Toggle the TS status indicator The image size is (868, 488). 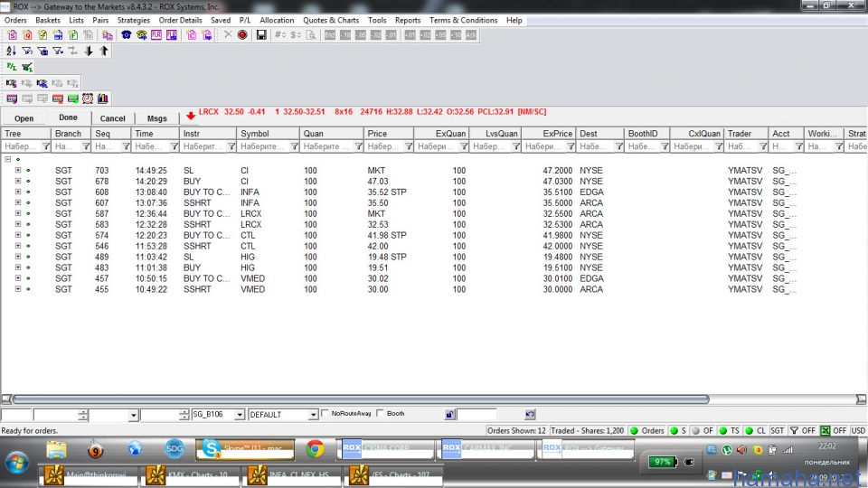click(729, 430)
